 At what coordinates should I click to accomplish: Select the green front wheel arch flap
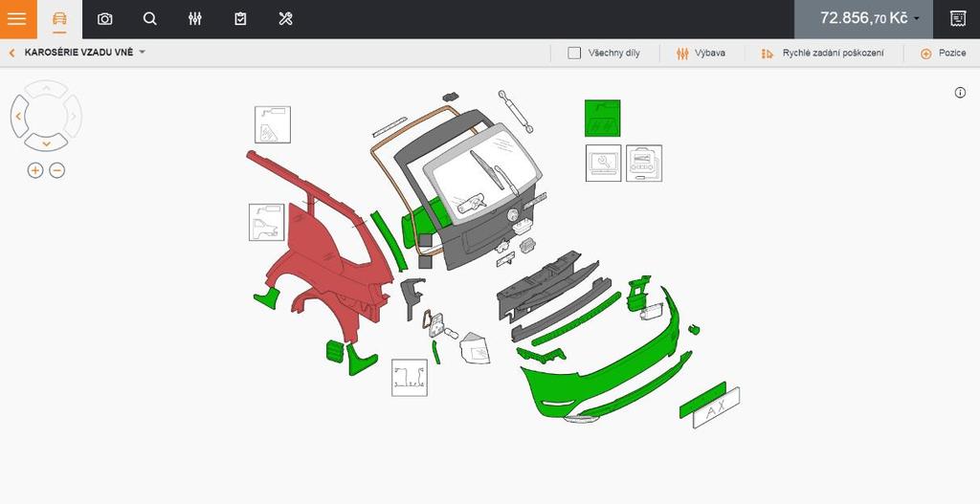(x=268, y=297)
